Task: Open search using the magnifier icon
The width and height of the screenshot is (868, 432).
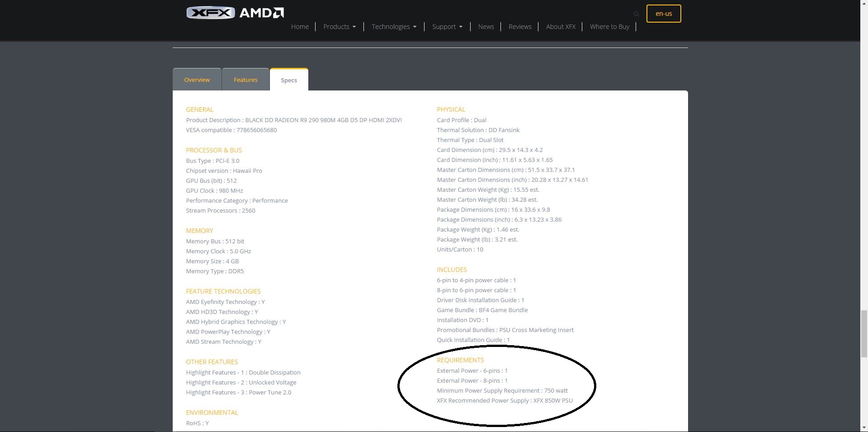Action: [636, 14]
